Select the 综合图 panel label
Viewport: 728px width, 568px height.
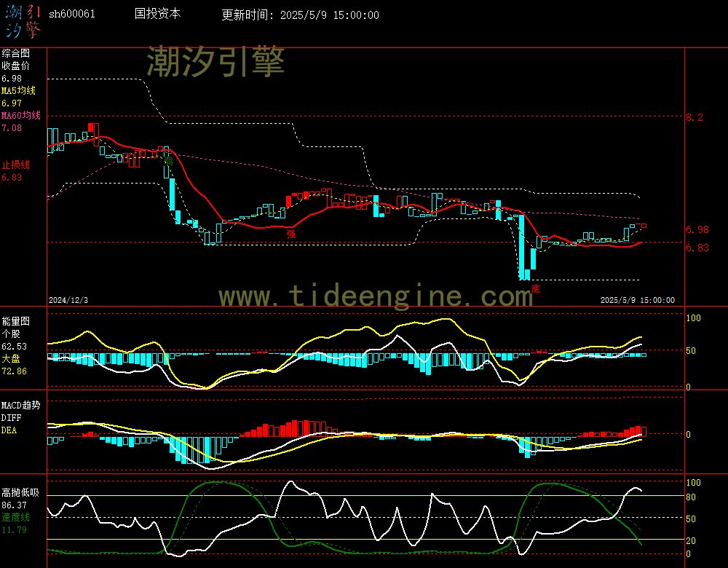(15, 53)
